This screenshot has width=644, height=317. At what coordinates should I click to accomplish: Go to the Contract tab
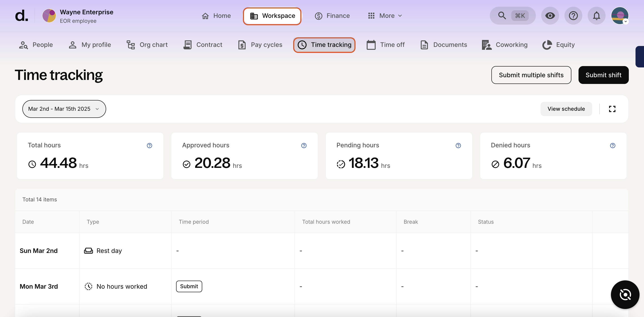(203, 45)
